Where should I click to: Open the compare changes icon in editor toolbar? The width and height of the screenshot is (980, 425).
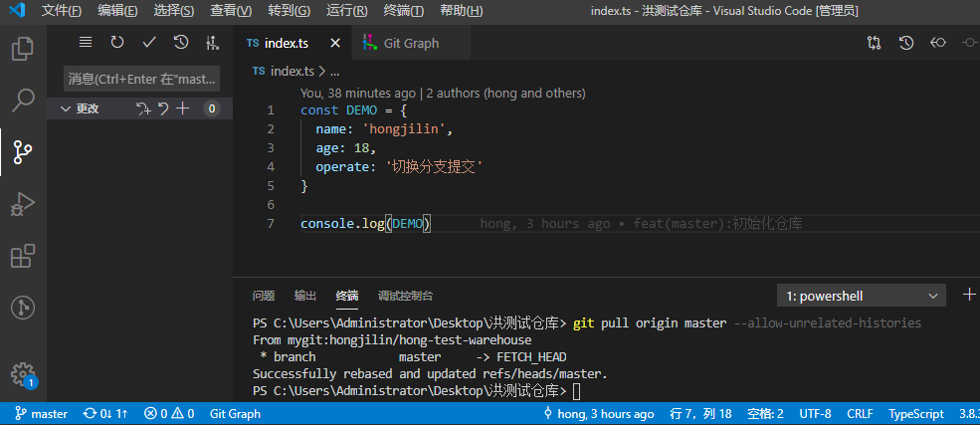(874, 43)
